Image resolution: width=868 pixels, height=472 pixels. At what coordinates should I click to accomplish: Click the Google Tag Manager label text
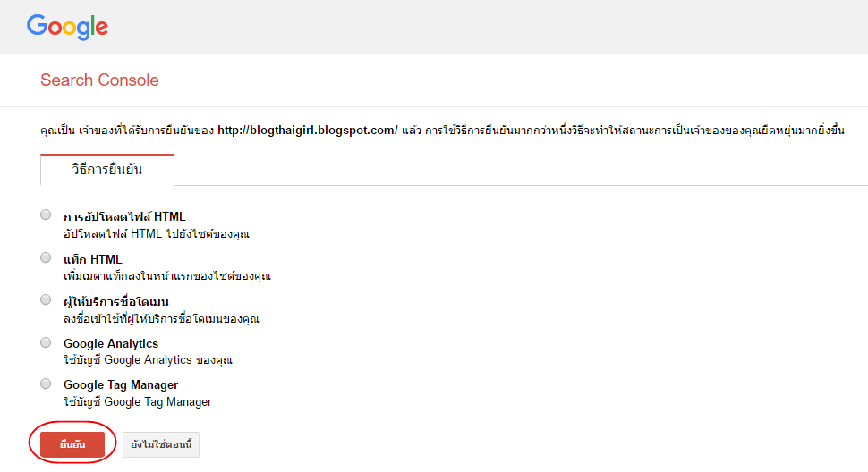[x=121, y=384]
